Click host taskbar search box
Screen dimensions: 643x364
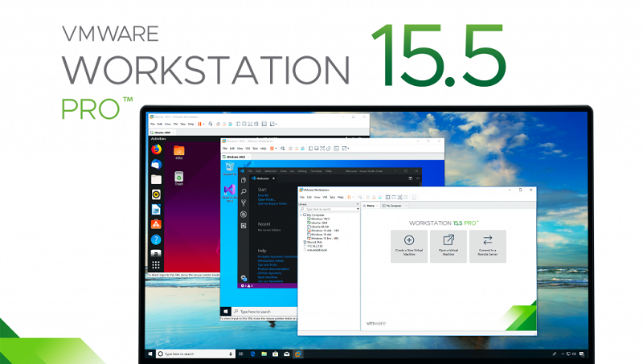coord(195,354)
